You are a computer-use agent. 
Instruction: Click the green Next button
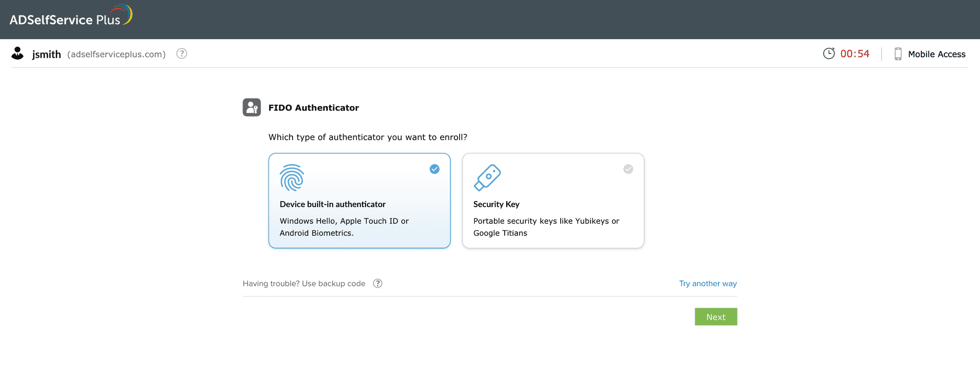[x=716, y=317]
